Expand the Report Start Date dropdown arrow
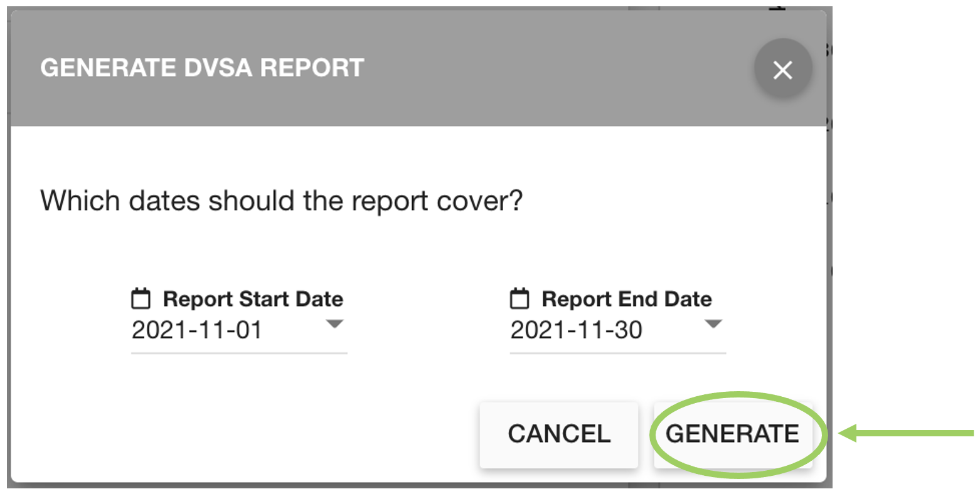980x494 pixels. coord(335,324)
